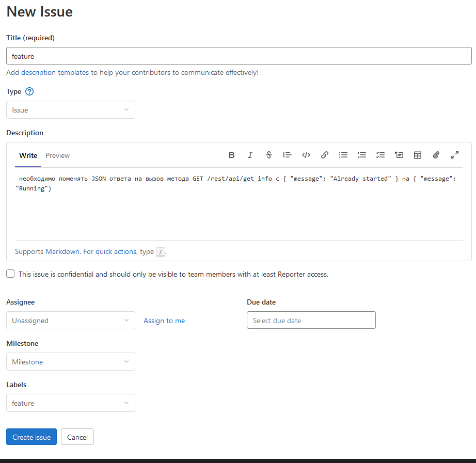Insert a table into the description

(x=417, y=155)
